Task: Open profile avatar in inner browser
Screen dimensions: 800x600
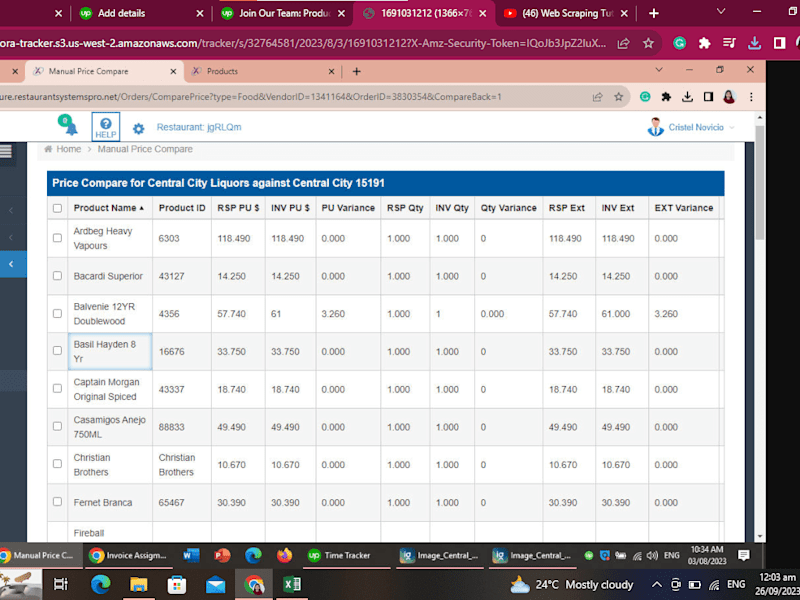Action: (x=729, y=97)
